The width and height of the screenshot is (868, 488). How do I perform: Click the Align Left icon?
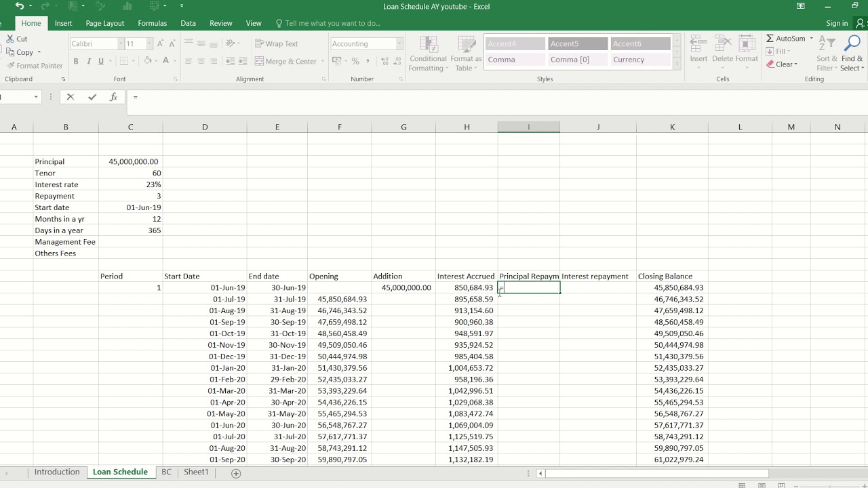point(189,61)
